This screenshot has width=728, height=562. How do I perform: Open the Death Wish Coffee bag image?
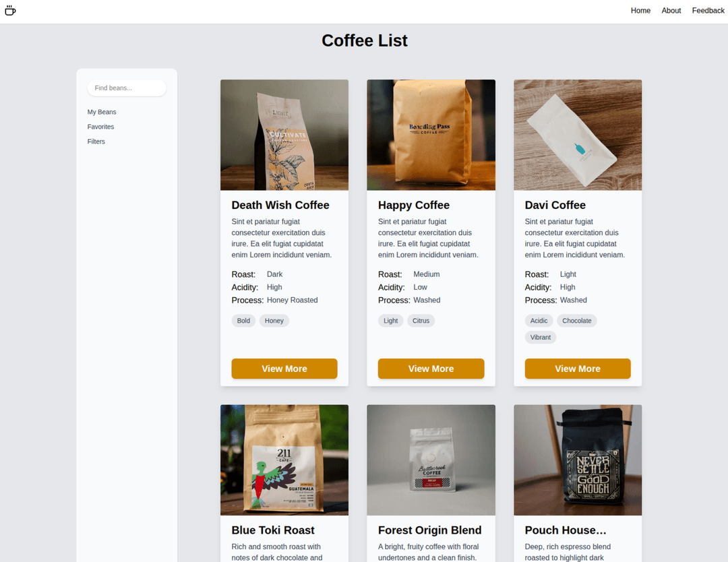(x=284, y=135)
